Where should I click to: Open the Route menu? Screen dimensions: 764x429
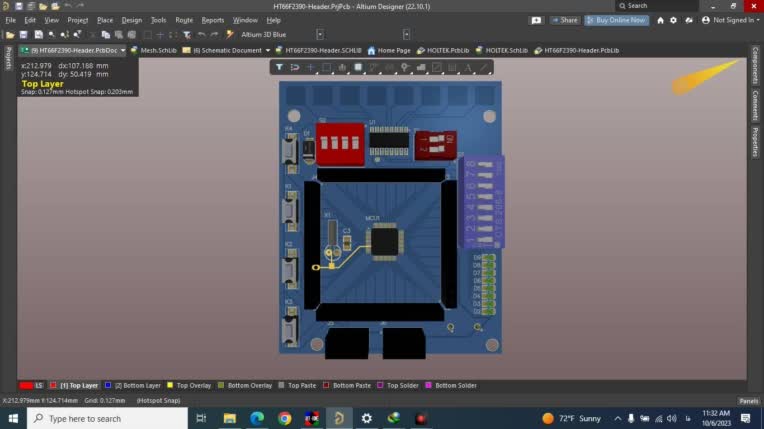pos(184,20)
